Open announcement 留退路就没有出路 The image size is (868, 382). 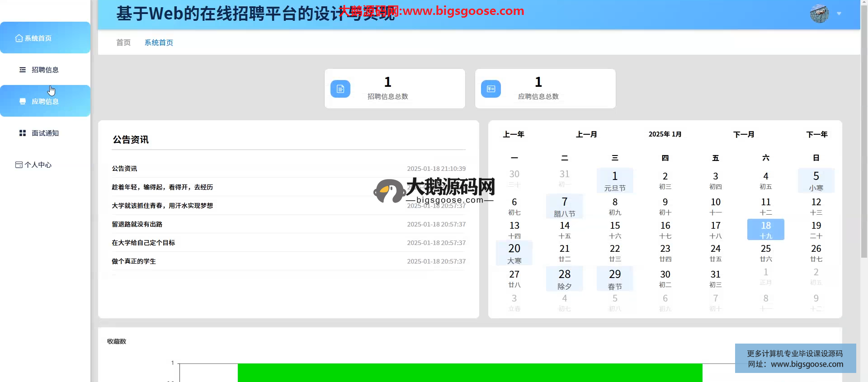pos(137,224)
